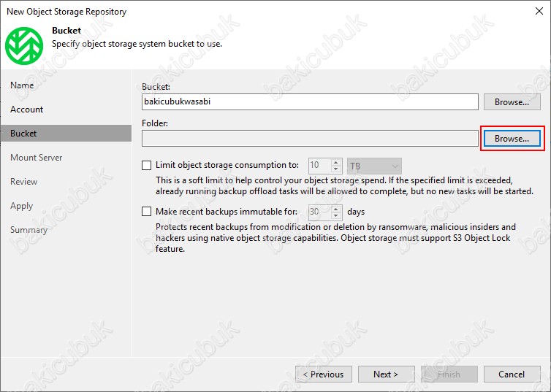Click the 'Make recent backups immutable for:' label
This screenshot has height=392, width=551.
coord(227,212)
